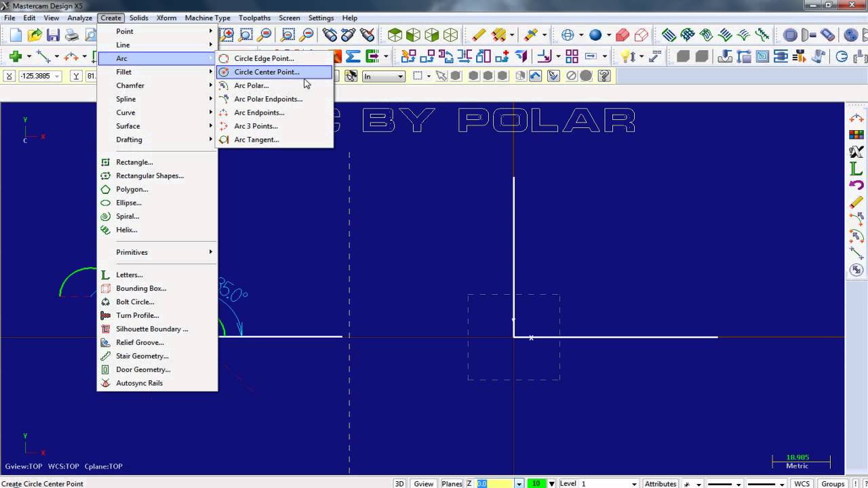Select the Create Line Endpoint tool icon

click(43, 56)
